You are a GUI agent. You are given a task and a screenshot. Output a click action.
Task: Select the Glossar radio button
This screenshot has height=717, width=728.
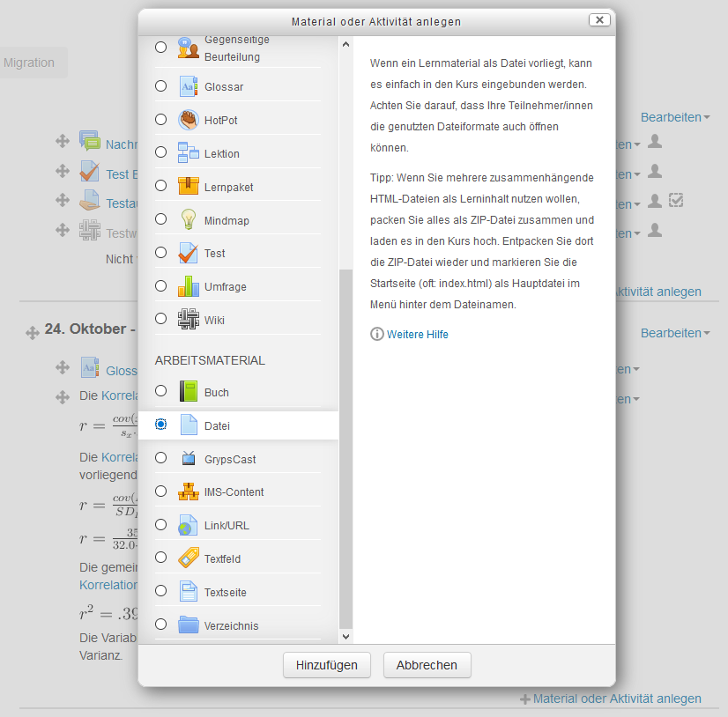160,86
